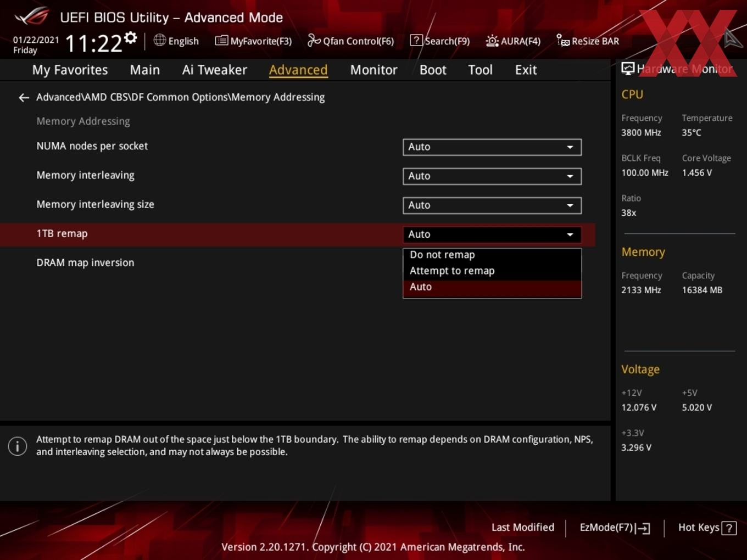Viewport: 747px width, 560px height.
Task: Select DRAM map inversion setting
Action: click(85, 262)
